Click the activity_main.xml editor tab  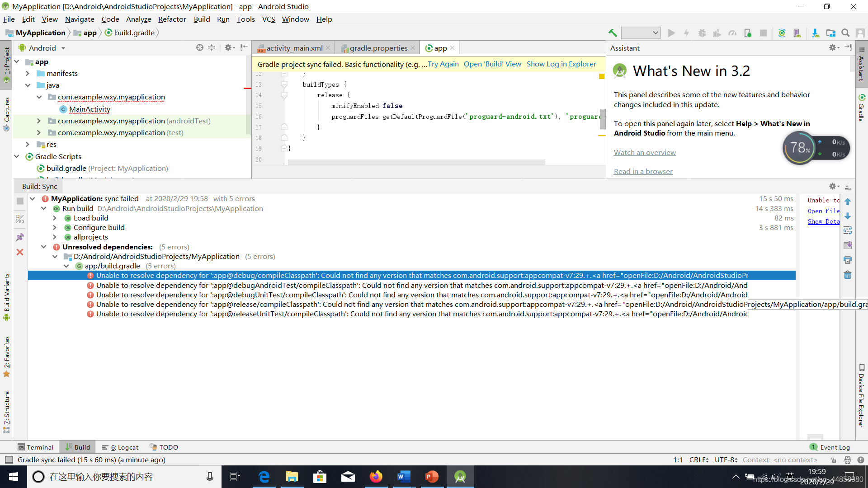tap(292, 47)
